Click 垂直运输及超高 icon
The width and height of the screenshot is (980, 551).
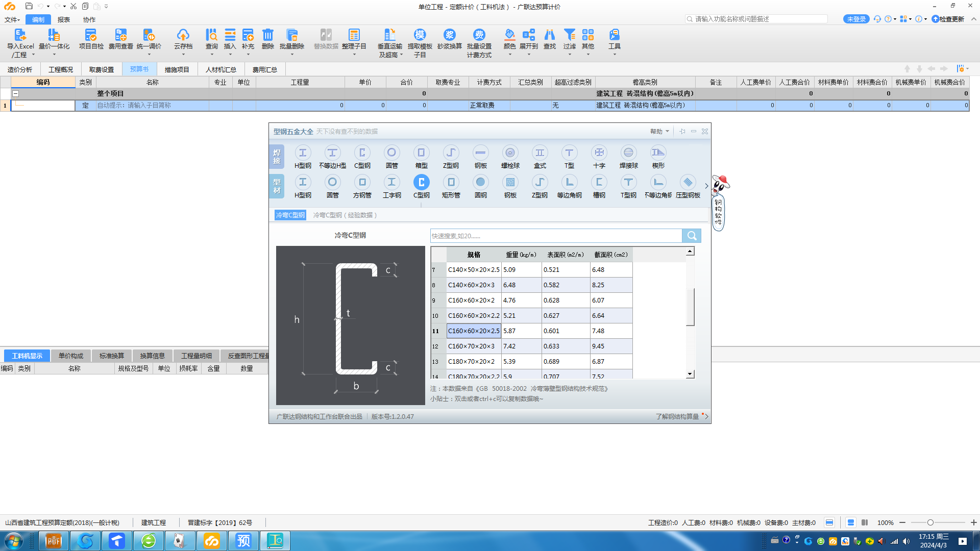point(389,35)
